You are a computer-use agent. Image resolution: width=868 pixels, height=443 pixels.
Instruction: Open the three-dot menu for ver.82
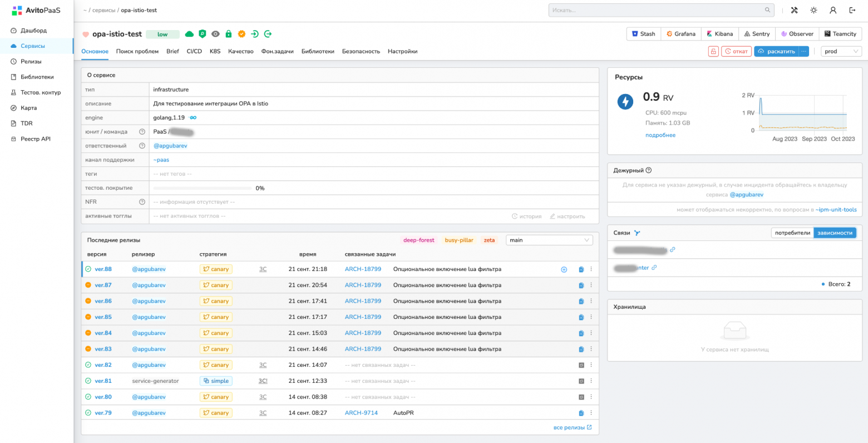591,365
